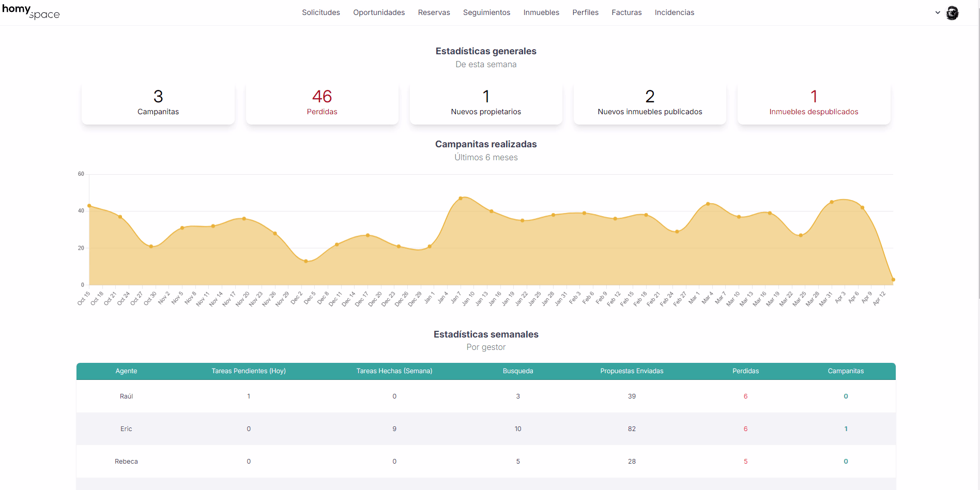Image resolution: width=980 pixels, height=490 pixels.
Task: Click the Estadísticas semanales heading
Action: pos(486,334)
